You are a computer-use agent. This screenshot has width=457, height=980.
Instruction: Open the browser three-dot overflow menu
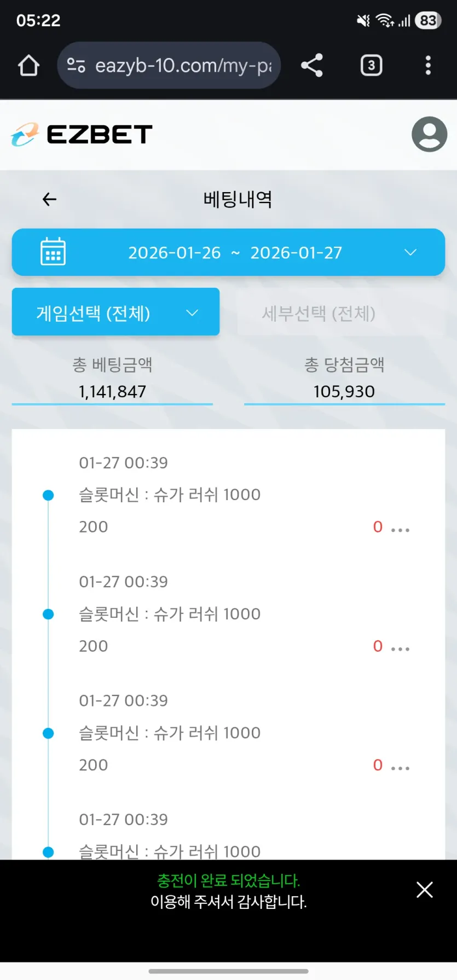(428, 66)
